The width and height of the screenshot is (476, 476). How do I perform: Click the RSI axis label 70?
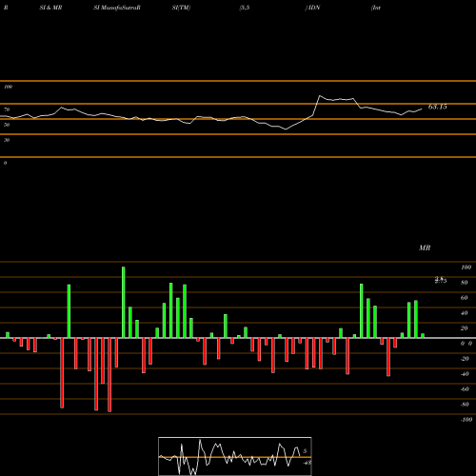[7, 109]
